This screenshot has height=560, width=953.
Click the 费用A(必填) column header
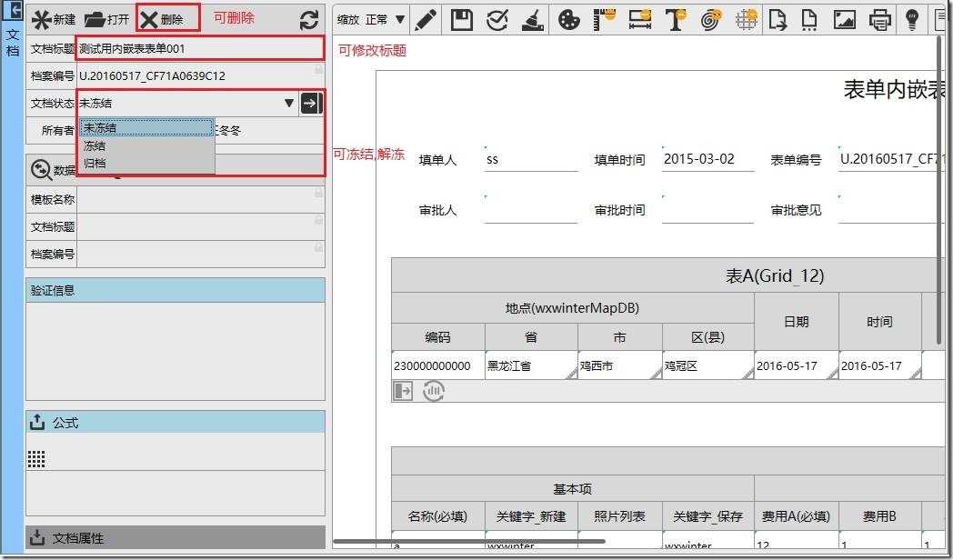click(797, 516)
